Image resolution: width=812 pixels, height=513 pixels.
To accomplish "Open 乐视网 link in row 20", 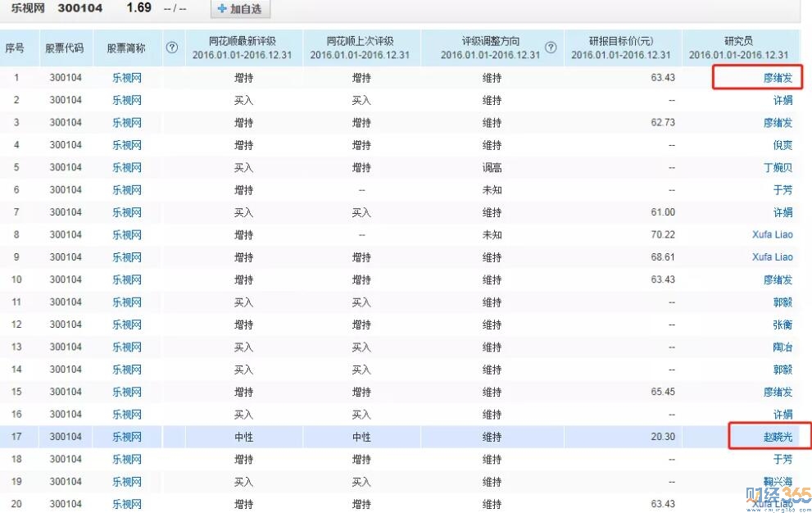I will pyautogui.click(x=127, y=504).
